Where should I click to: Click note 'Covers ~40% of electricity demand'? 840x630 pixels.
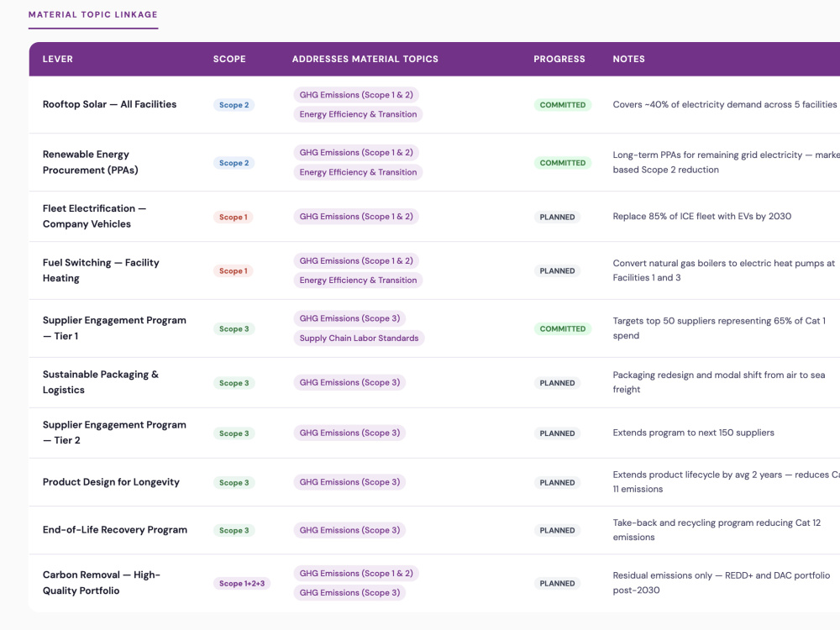tap(725, 104)
